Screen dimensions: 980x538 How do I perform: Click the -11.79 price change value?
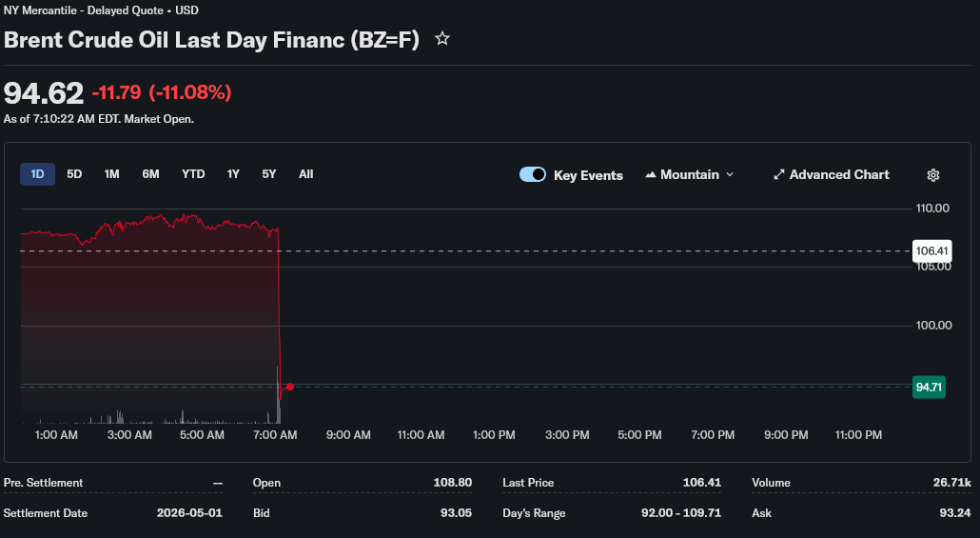pos(117,92)
